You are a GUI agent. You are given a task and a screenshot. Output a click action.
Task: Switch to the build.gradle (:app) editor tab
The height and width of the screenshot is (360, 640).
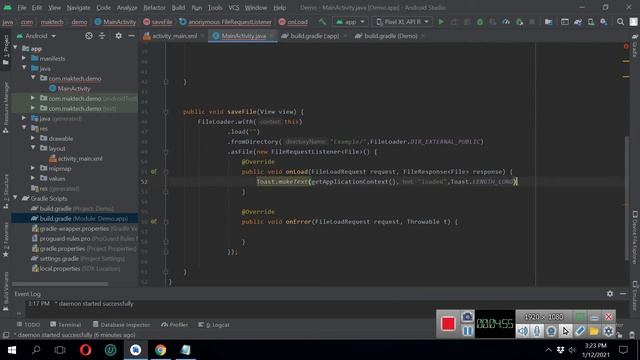coord(314,36)
